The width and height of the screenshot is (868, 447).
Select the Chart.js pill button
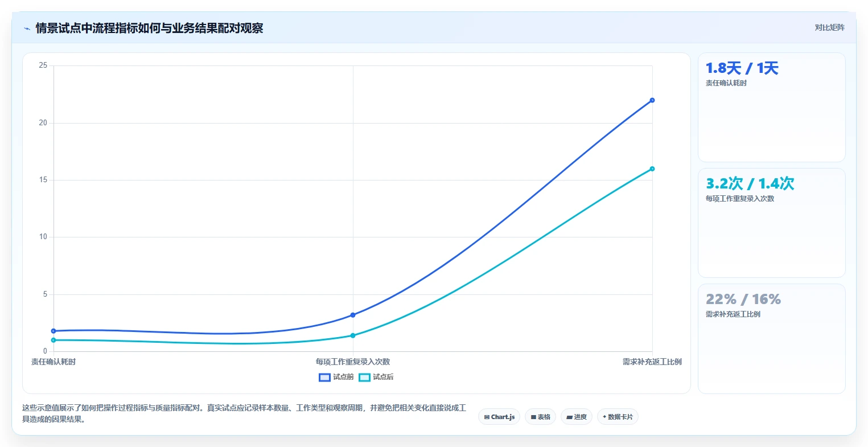tap(499, 417)
